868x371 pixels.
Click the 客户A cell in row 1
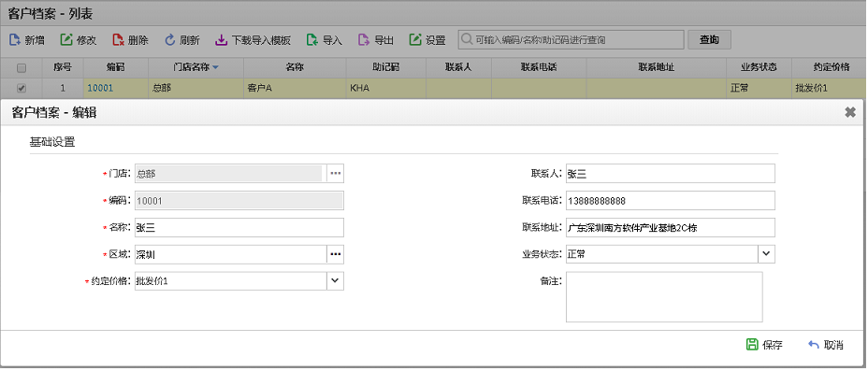[x=295, y=88]
